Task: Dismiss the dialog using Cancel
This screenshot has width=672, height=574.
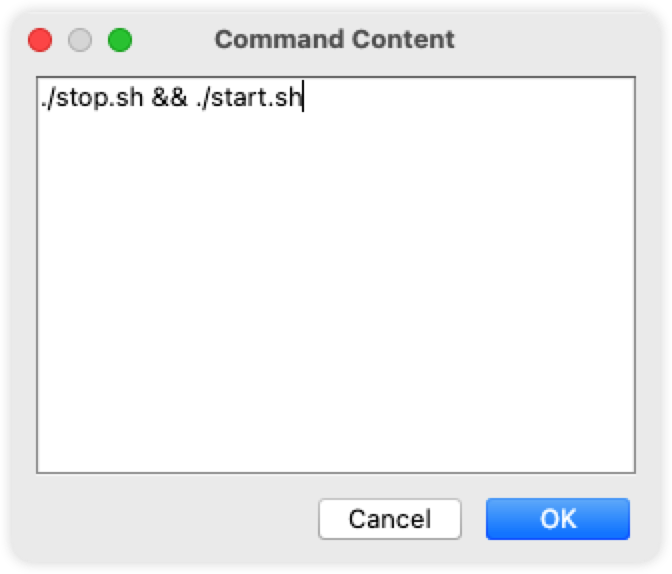Action: coord(390,519)
